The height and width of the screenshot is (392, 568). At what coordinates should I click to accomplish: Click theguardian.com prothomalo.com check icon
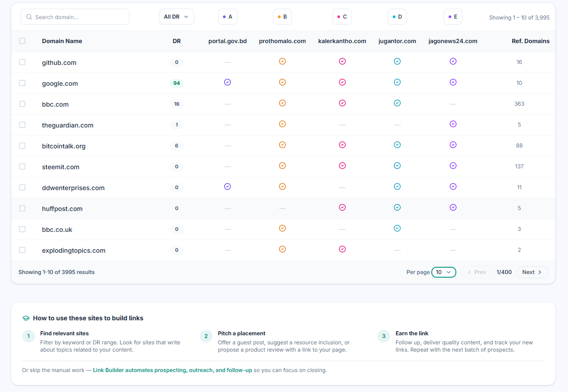tap(282, 124)
